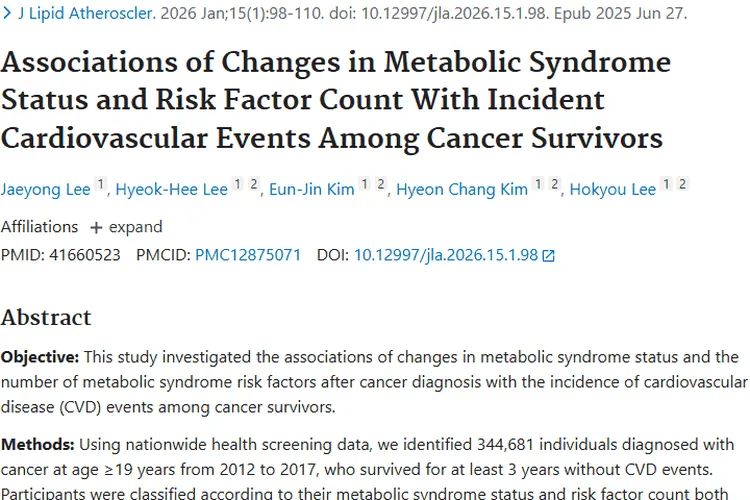Image resolution: width=750 pixels, height=500 pixels.
Task: Click the Abstract section heading
Action: point(46,318)
